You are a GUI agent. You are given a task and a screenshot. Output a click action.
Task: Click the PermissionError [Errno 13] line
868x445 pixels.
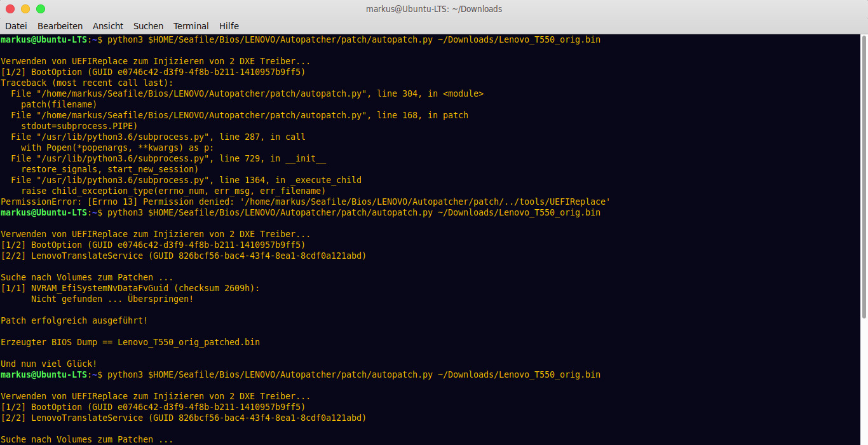[305, 202]
